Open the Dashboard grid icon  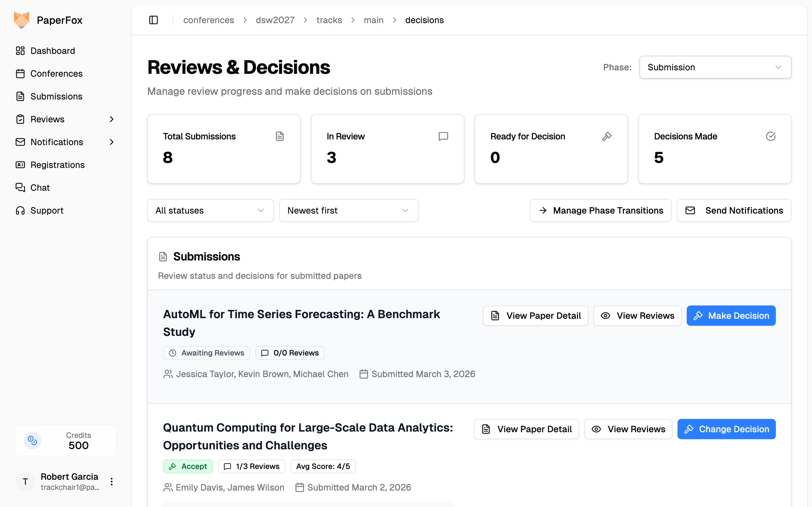(20, 51)
